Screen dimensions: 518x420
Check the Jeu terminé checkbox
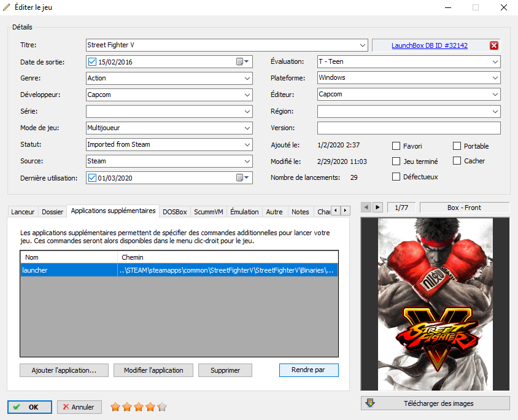396,161
